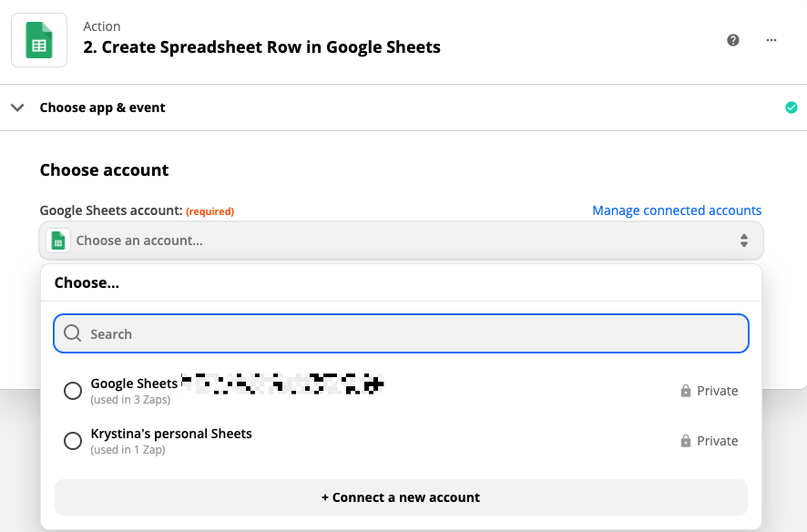Collapse section using chevron beside Choose app & event
The image size is (807, 532).
[x=17, y=107]
